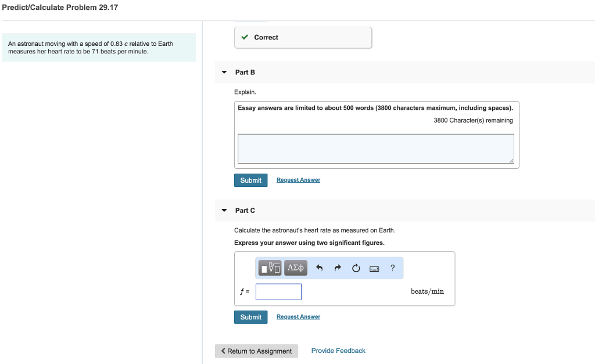Request Answer for Part B
The image size is (595, 364).
(298, 180)
